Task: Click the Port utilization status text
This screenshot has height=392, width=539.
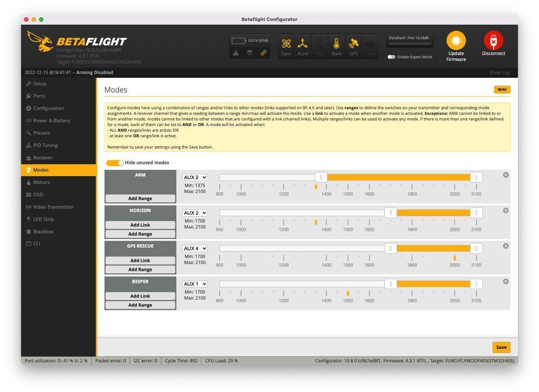Action: coord(56,361)
